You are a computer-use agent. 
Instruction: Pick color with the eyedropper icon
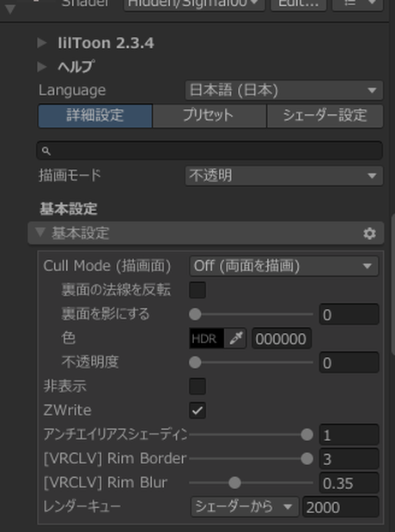(x=235, y=338)
